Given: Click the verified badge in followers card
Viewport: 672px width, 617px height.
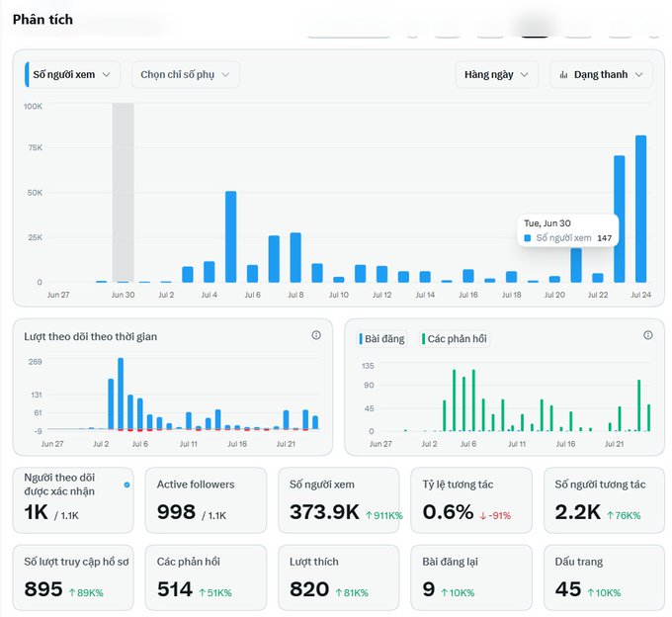Looking at the screenshot, I should [x=126, y=485].
